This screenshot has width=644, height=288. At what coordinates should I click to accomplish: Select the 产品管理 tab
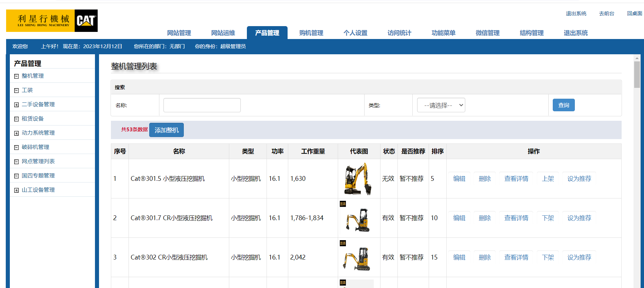point(267,33)
